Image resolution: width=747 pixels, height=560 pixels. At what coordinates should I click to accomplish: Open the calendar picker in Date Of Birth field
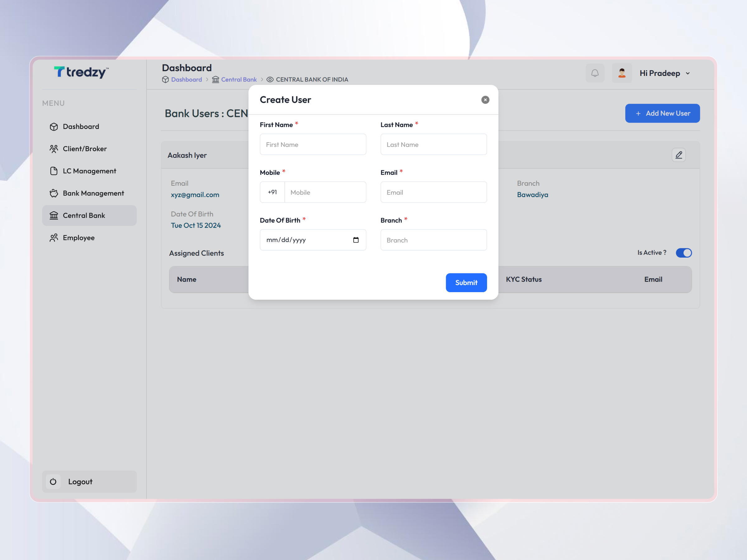pyautogui.click(x=356, y=240)
